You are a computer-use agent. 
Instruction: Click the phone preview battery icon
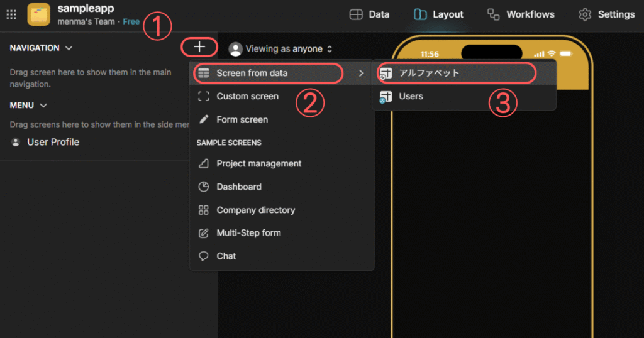click(x=566, y=54)
